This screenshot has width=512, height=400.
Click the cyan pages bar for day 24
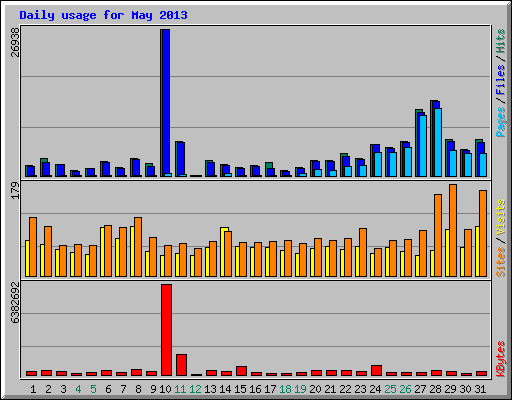pos(378,164)
